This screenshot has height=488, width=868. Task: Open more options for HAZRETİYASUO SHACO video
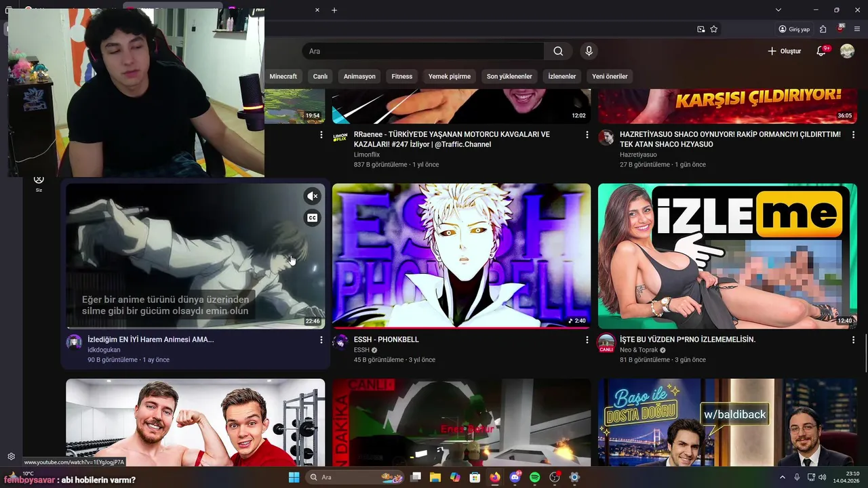(852, 135)
